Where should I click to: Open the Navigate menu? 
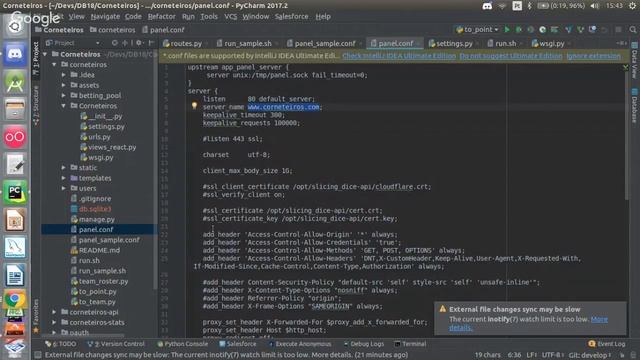coord(105,17)
